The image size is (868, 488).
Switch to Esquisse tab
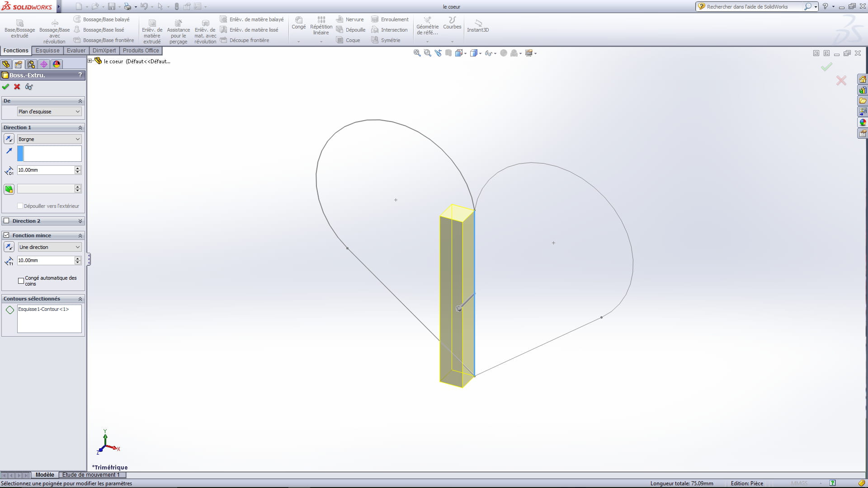pos(47,51)
